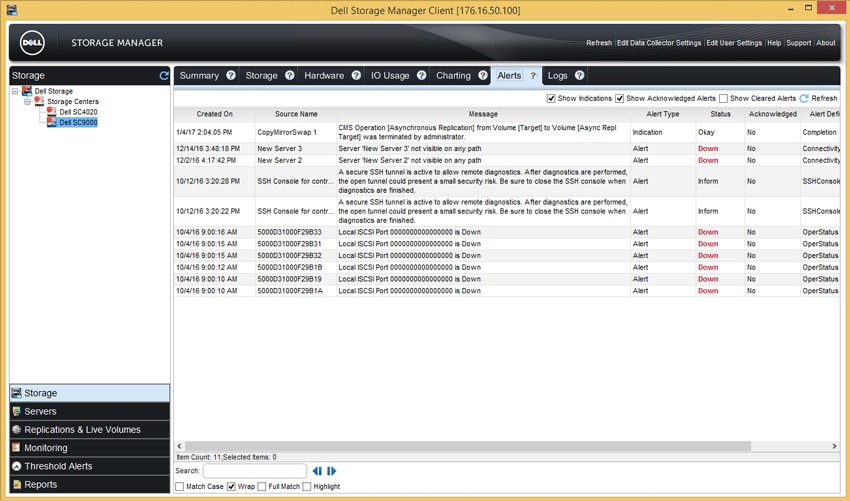Open help icon beside Alerts tab
The height and width of the screenshot is (501, 850).
point(533,76)
